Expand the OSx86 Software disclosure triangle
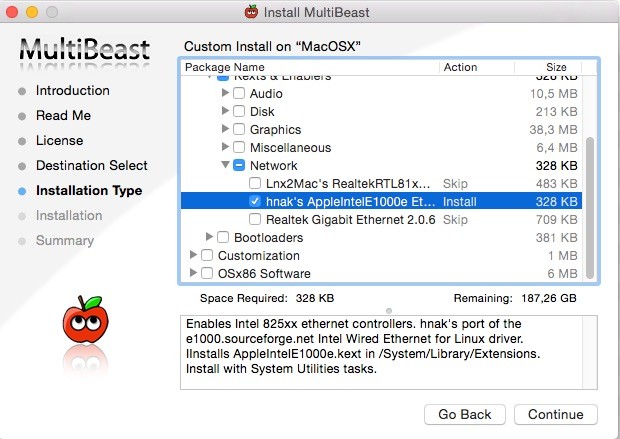Viewport: 620px width, 439px height. 193,272
